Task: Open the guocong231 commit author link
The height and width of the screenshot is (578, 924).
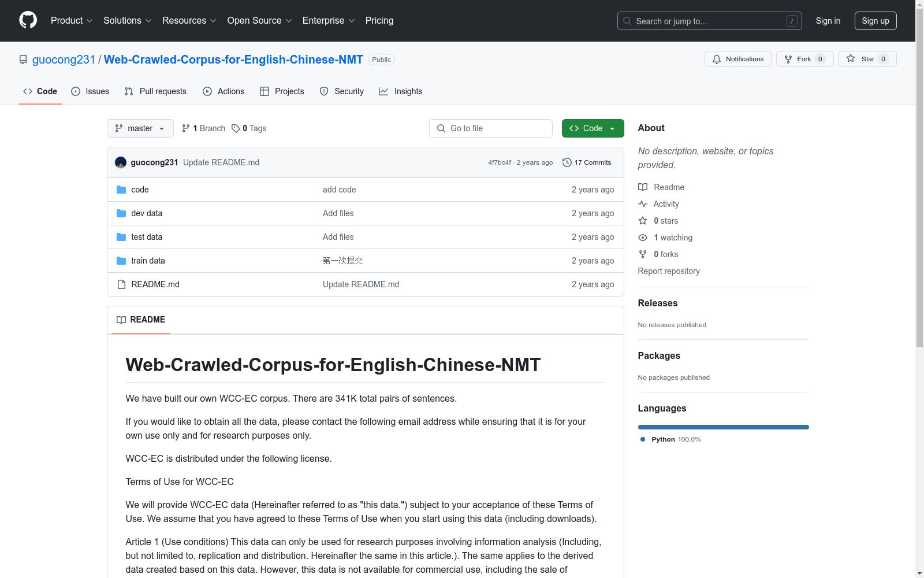Action: pyautogui.click(x=154, y=162)
